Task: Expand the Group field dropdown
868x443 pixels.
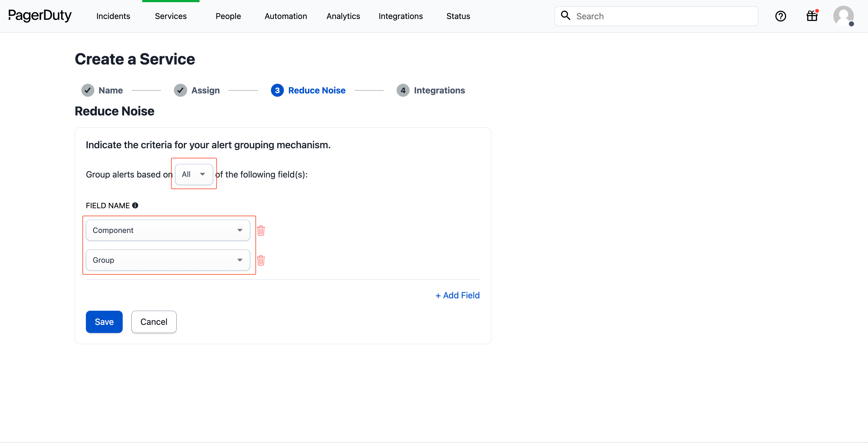Action: [168, 260]
